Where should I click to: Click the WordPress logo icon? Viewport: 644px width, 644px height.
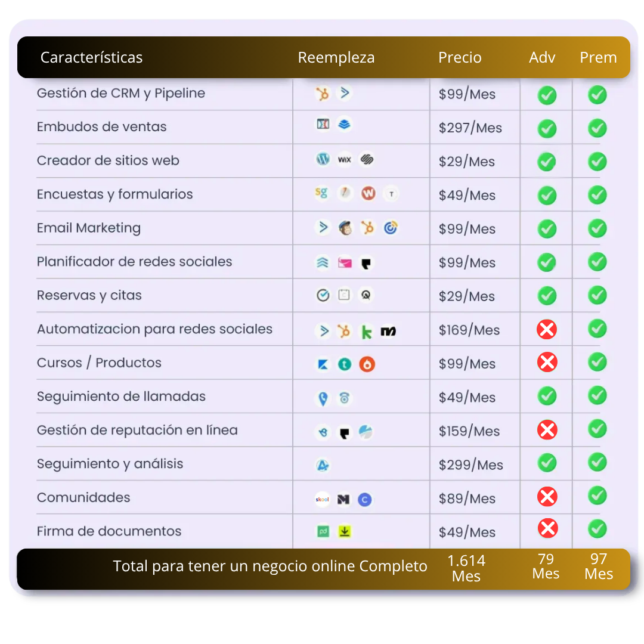323,159
